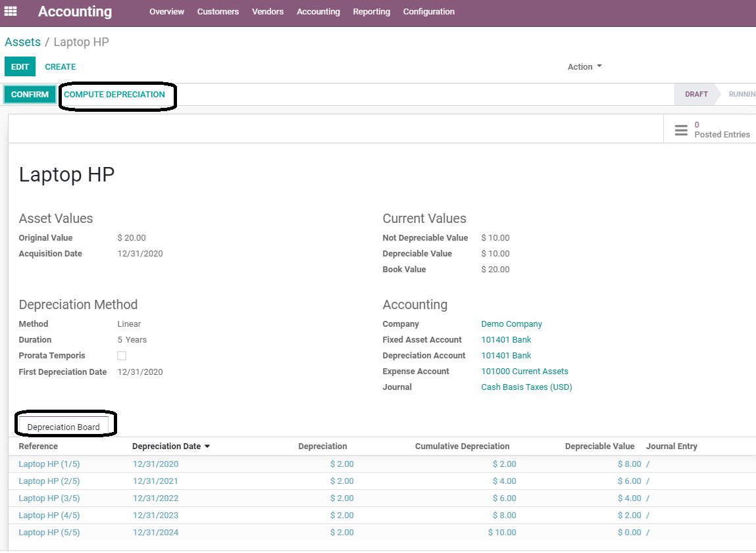Open the Demo Company link

(511, 324)
